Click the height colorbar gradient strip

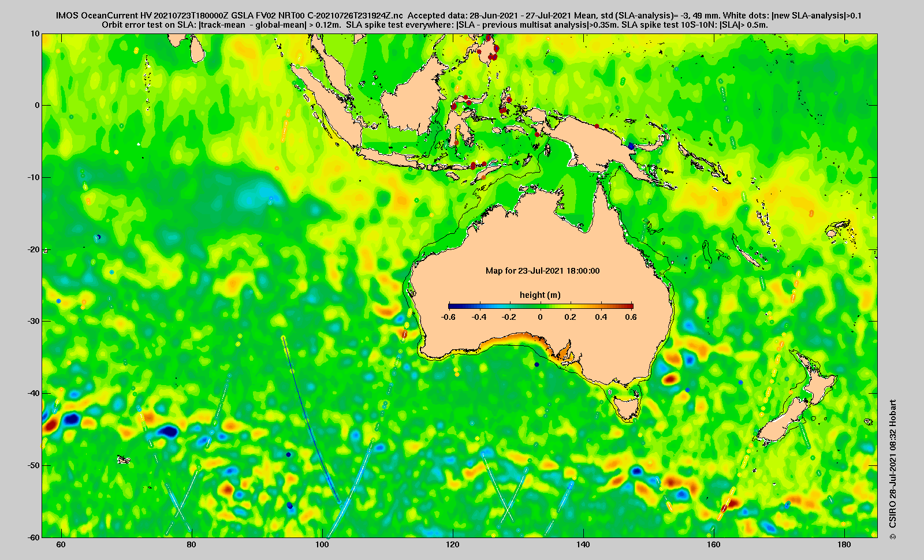point(541,306)
